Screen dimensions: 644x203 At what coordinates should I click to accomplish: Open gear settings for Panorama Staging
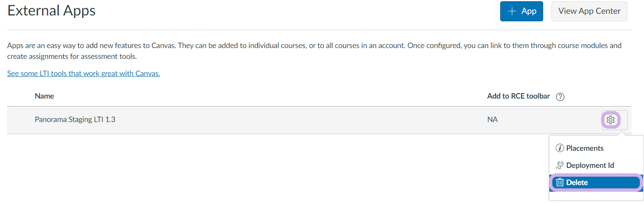[611, 120]
